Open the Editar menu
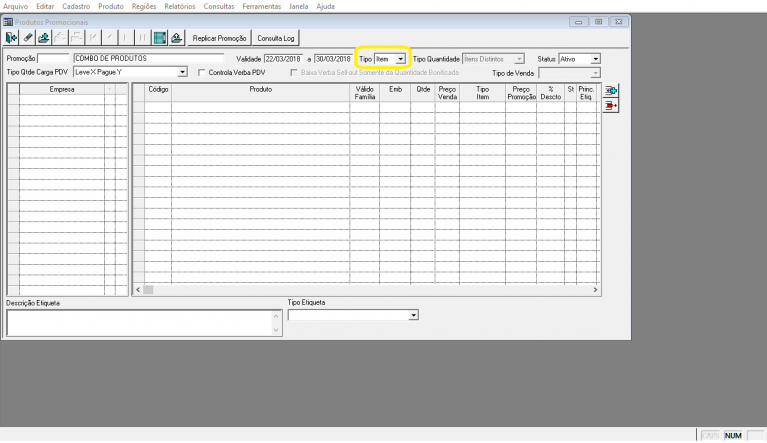Screen dimensions: 767x443 point(45,6)
